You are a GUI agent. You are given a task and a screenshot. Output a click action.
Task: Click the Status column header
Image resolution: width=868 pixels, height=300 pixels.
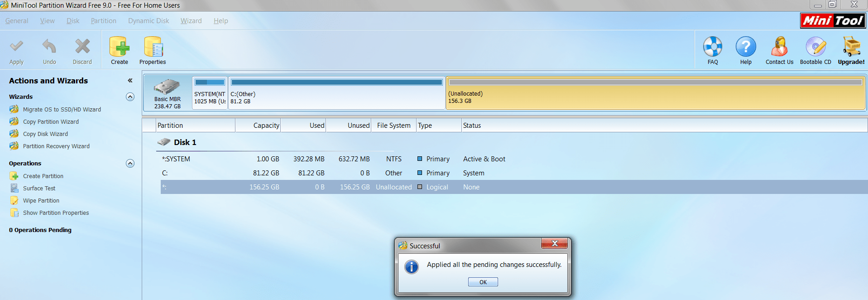click(x=665, y=126)
